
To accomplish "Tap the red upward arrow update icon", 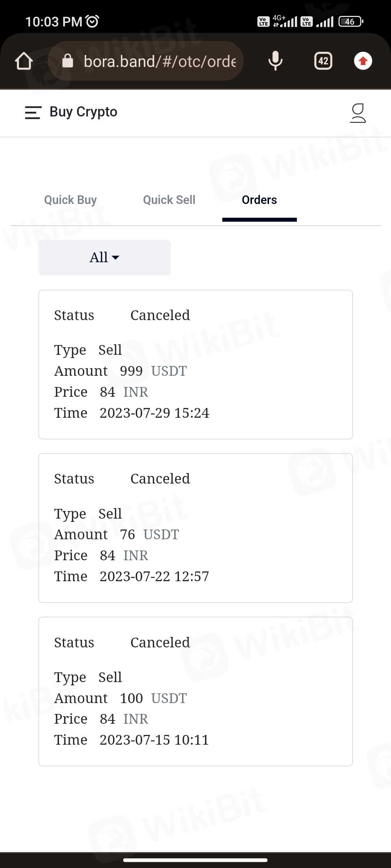I will (x=363, y=61).
